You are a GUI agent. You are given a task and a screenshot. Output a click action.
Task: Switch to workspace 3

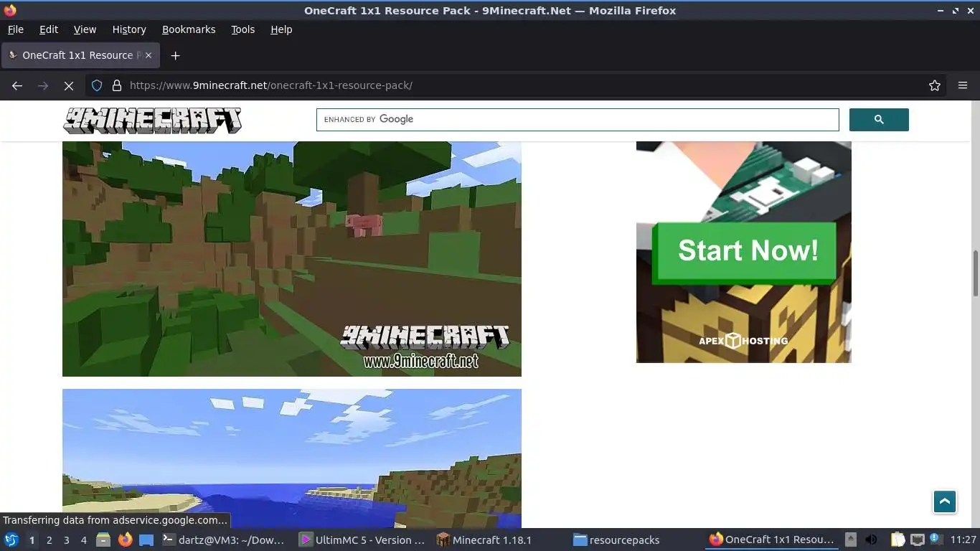coord(66,540)
